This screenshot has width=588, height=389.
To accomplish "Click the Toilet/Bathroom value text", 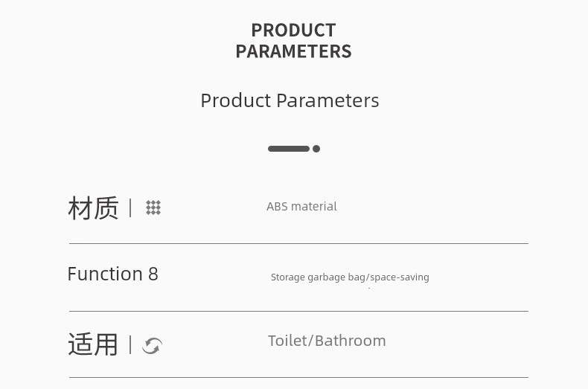I will [x=327, y=341].
